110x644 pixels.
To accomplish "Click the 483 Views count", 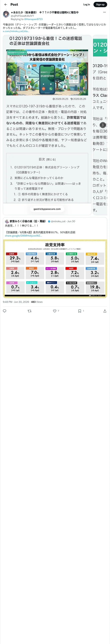I will (x=37, y=302).
